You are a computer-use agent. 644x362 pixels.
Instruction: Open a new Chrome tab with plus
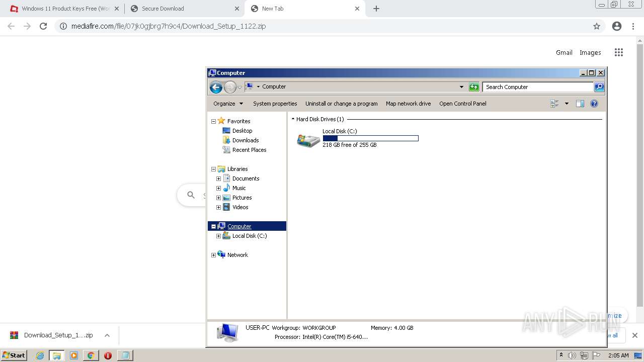376,9
